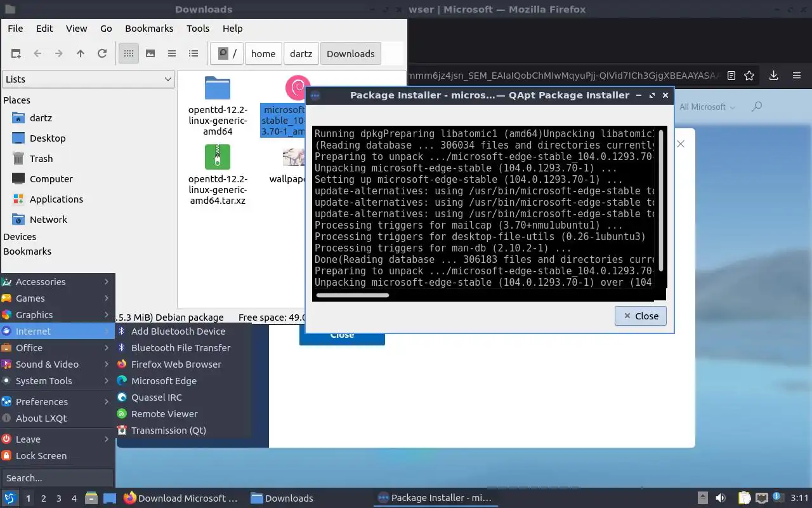This screenshot has height=508, width=812.
Task: Click the Package Installer vertical scrollbar
Action: click(661, 200)
